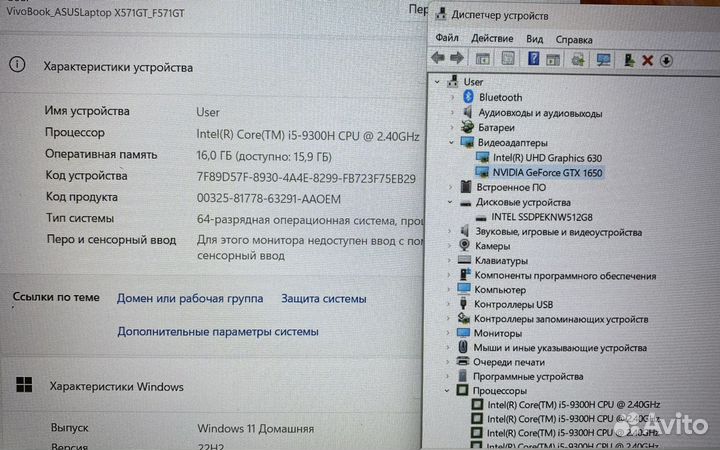Click the Device Manager title bar icon
Viewport: 720px width, 450px height.
441,14
